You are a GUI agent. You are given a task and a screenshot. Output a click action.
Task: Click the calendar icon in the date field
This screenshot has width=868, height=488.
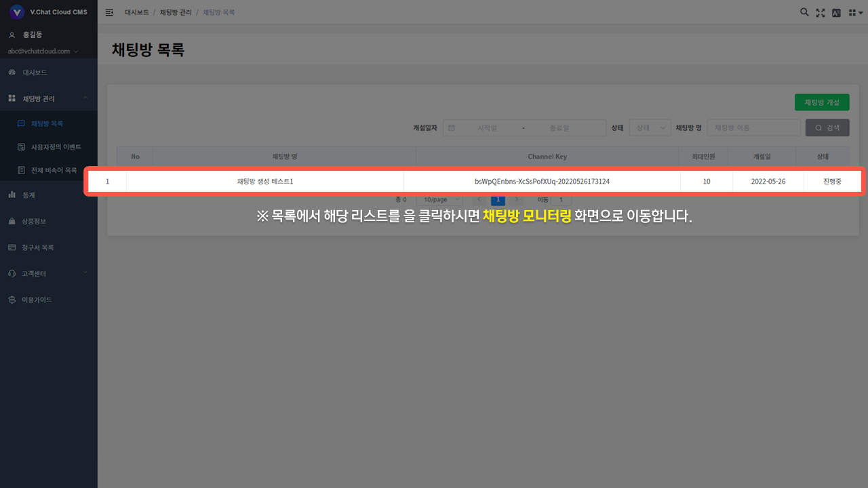(x=452, y=127)
